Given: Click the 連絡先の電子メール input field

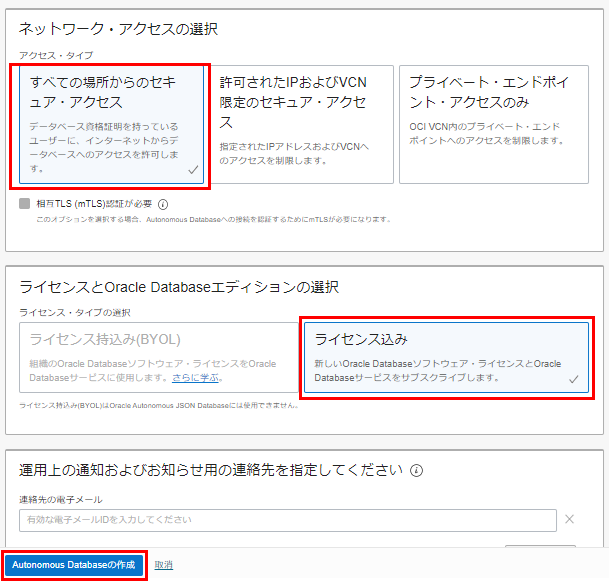Looking at the screenshot, I should [x=287, y=520].
